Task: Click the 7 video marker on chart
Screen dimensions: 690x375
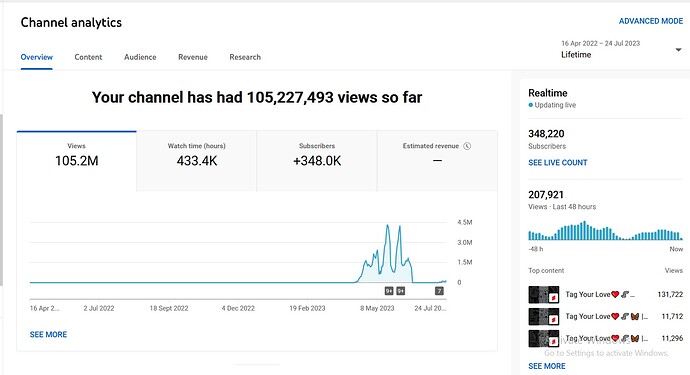Action: [439, 291]
